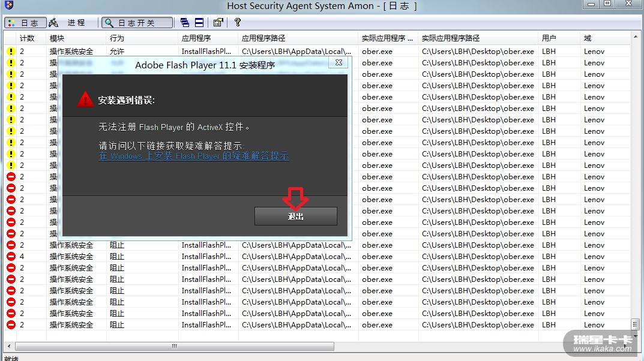This screenshot has width=644, height=361.
Task: Maximize the Host Security Agent window
Action: click(x=607, y=4)
